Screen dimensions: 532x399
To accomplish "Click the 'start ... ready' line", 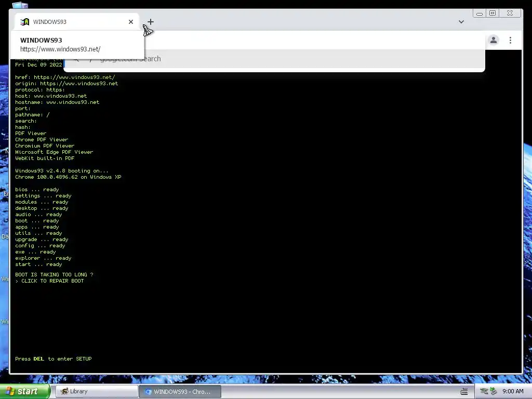I will 38,264.
